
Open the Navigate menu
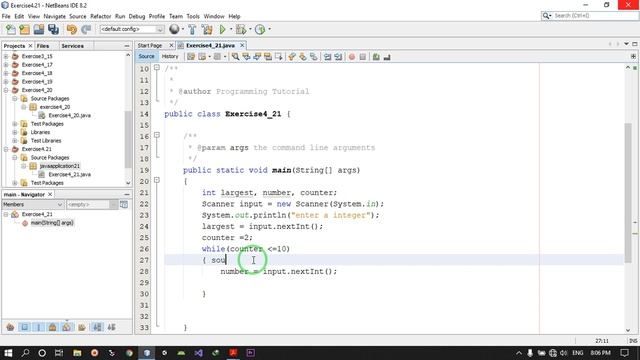[x=54, y=16]
